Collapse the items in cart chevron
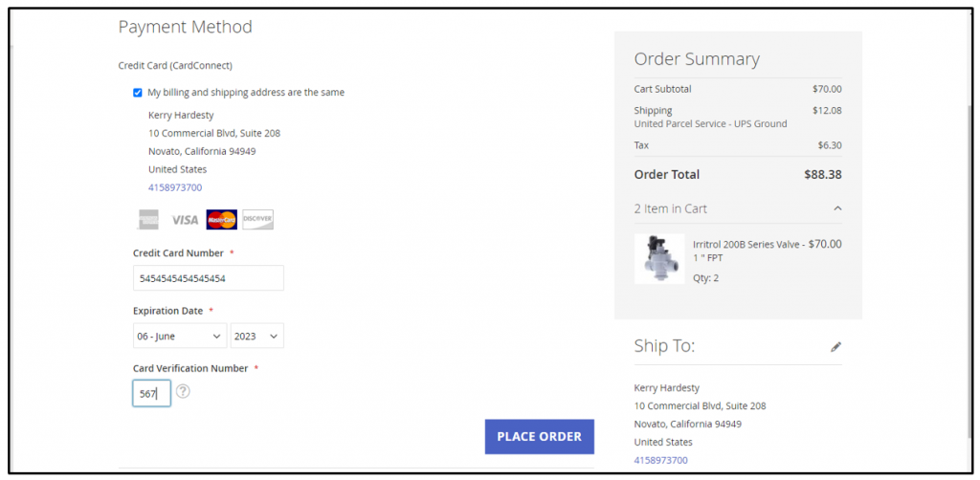This screenshot has height=480, width=980. [x=837, y=208]
